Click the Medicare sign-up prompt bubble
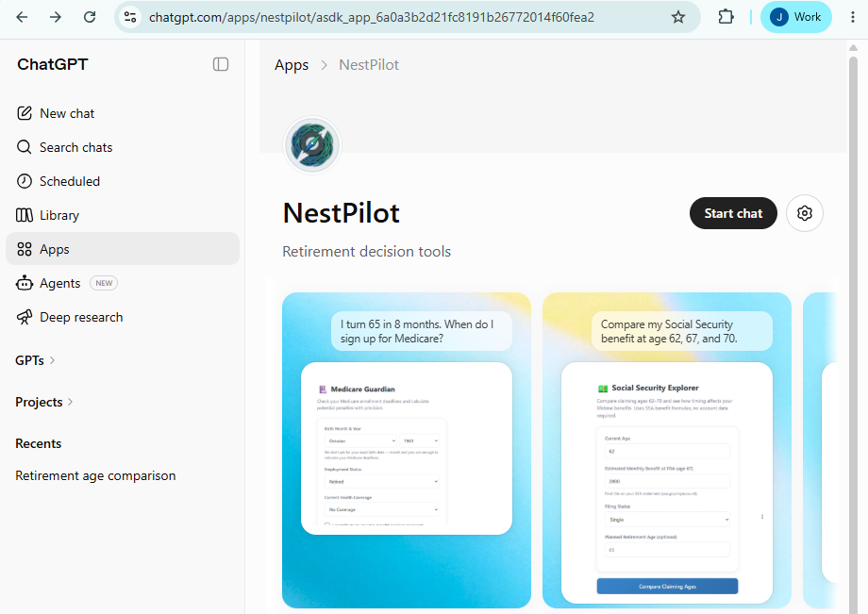 coord(422,331)
